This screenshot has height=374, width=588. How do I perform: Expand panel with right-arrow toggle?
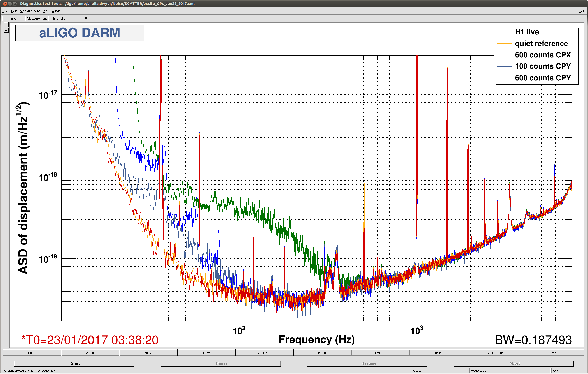pyautogui.click(x=6, y=25)
